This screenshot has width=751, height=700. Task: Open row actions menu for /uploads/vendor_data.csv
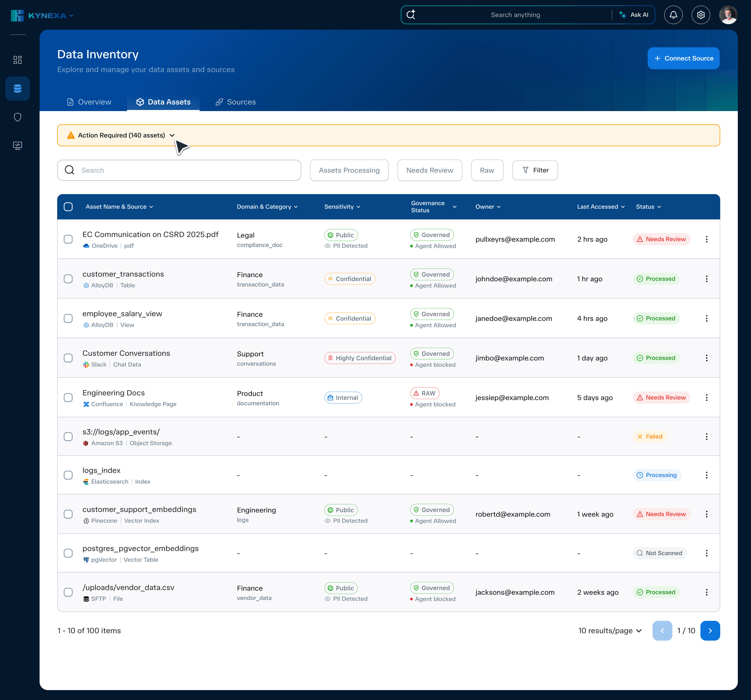coord(706,592)
